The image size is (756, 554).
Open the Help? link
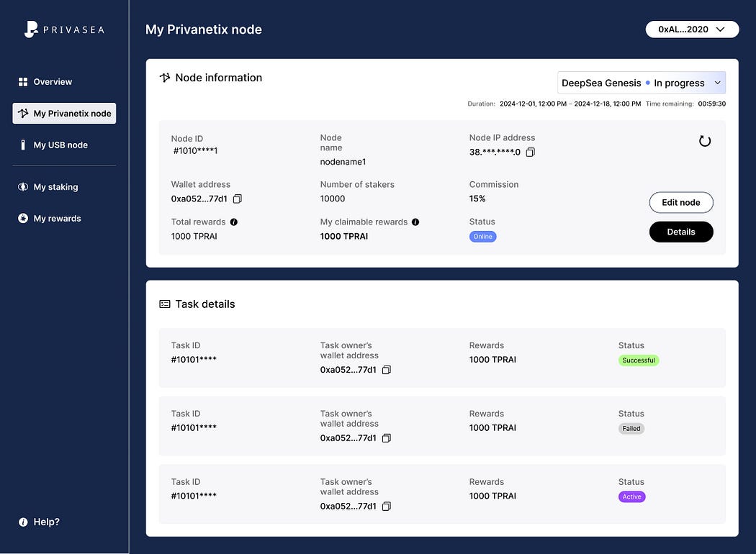pos(39,522)
